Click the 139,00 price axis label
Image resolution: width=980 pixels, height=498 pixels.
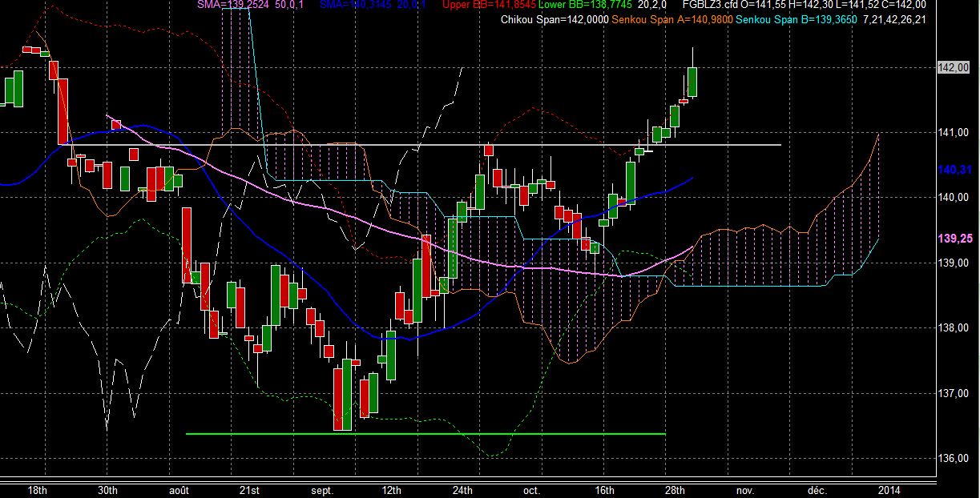pos(953,263)
